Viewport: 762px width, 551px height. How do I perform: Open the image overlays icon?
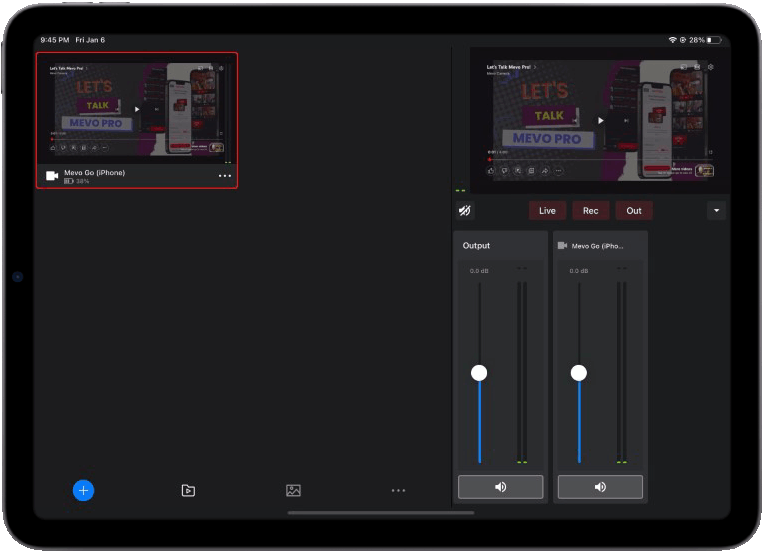pos(294,490)
